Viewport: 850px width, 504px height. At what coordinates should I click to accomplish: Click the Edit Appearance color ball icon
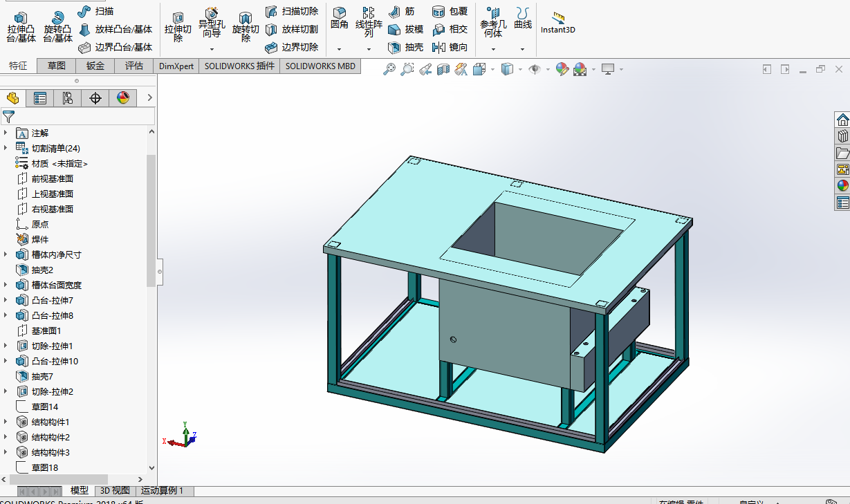(562, 69)
